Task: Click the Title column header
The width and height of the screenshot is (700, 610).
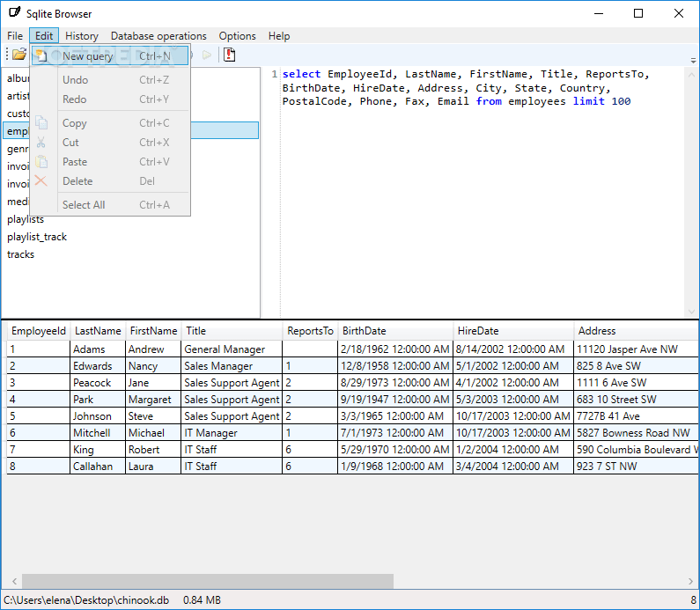Action: (232, 331)
